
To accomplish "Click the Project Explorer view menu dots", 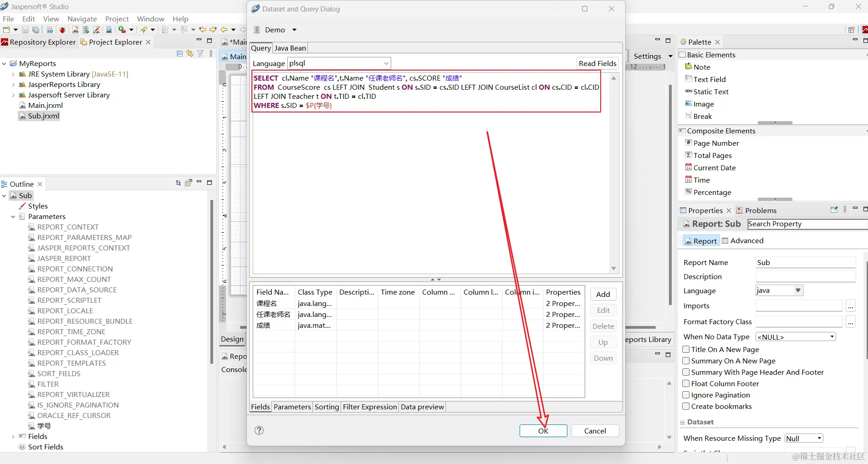I will [211, 53].
